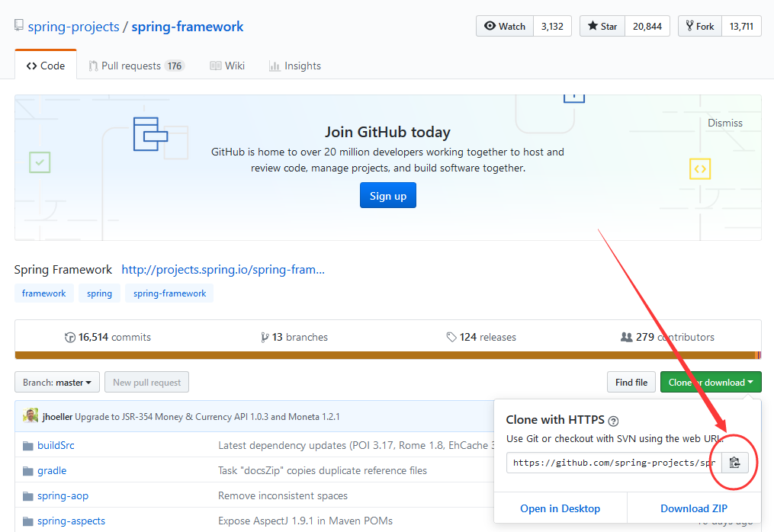This screenshot has width=774, height=532.
Task: Click the help icon beside Clone with HTTPS
Action: 613,421
